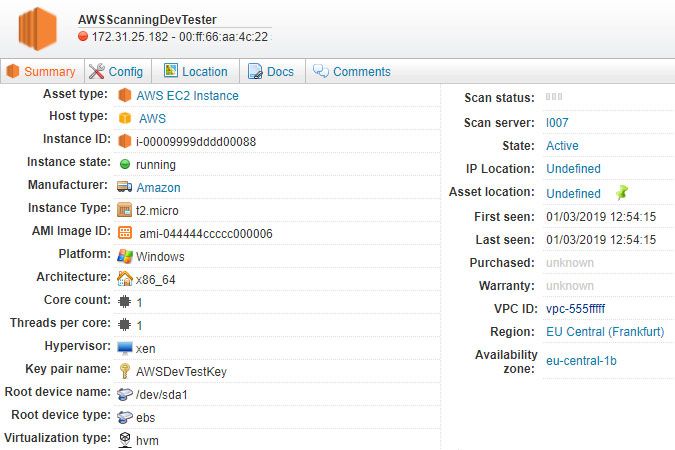Click the green pushpin Asset location icon
Screen dimensions: 675x450
[x=622, y=192]
